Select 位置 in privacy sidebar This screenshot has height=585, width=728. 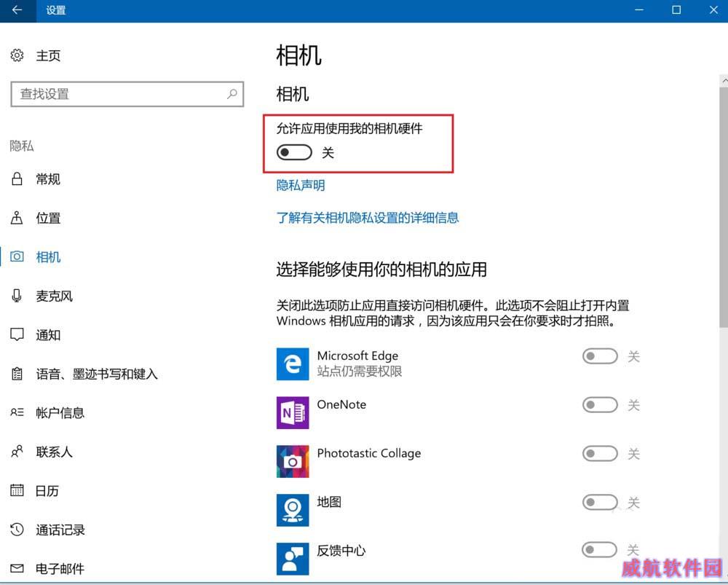click(x=48, y=218)
